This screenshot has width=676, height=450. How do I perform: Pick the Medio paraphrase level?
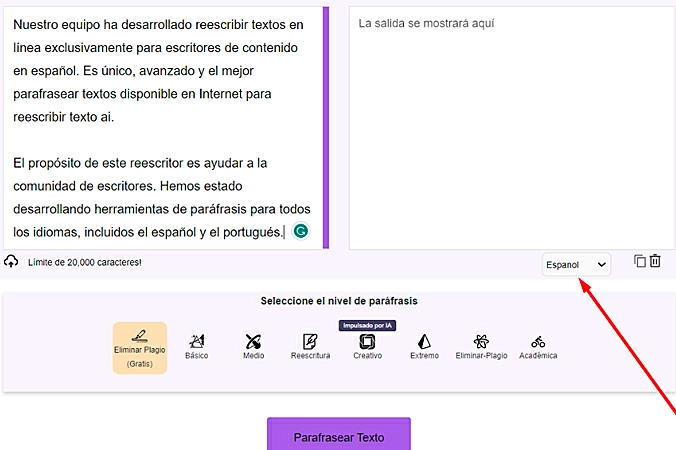[x=254, y=346]
